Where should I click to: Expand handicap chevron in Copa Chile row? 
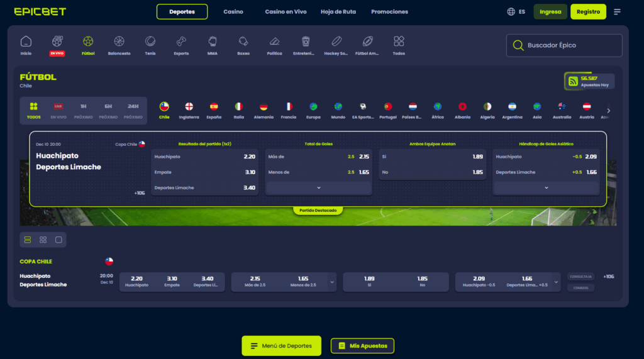point(556,282)
